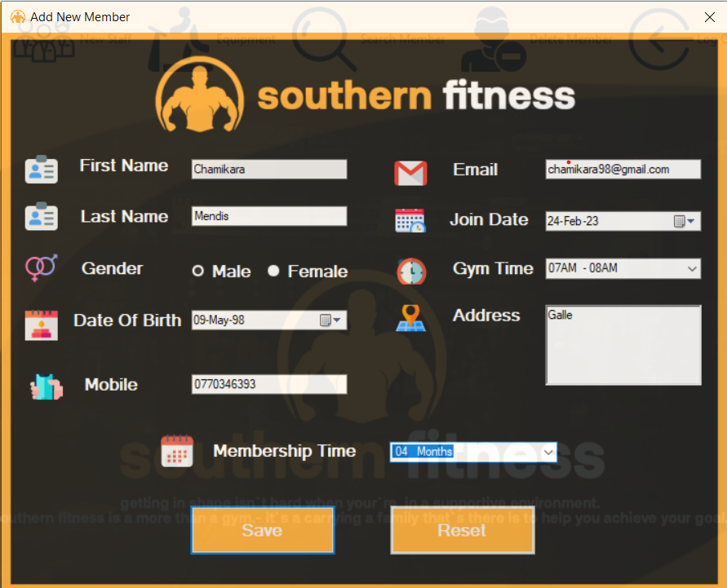
Task: Click the Address map pin icon
Action: 411,319
